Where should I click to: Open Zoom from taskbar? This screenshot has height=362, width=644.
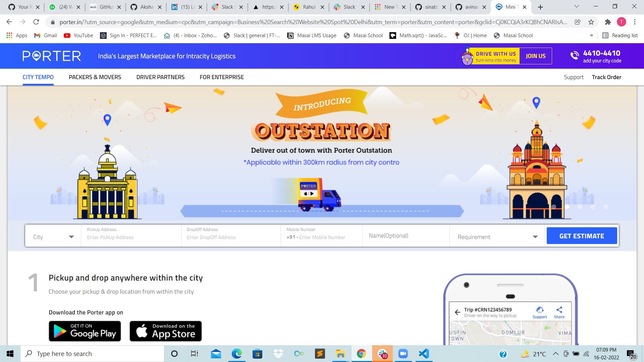click(x=403, y=354)
